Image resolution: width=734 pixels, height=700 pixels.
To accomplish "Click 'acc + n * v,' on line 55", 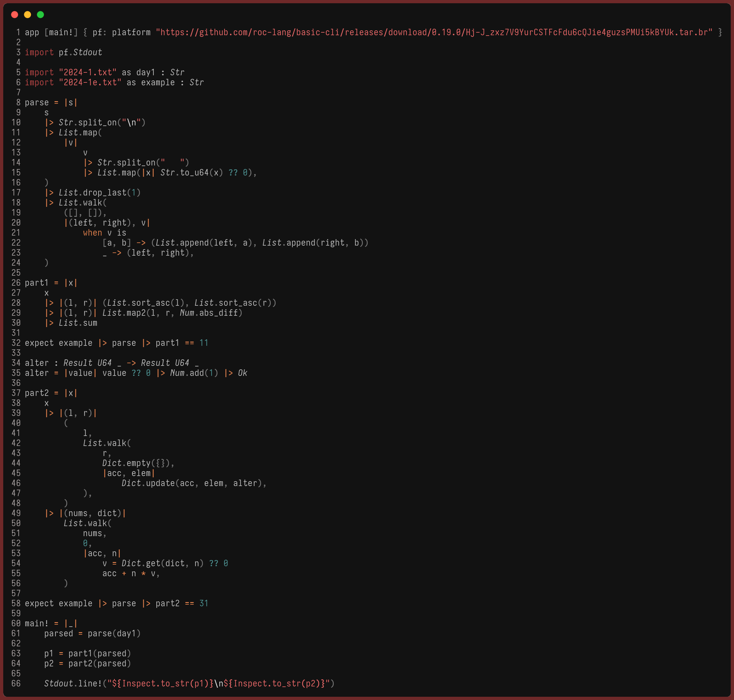I will pyautogui.click(x=131, y=574).
